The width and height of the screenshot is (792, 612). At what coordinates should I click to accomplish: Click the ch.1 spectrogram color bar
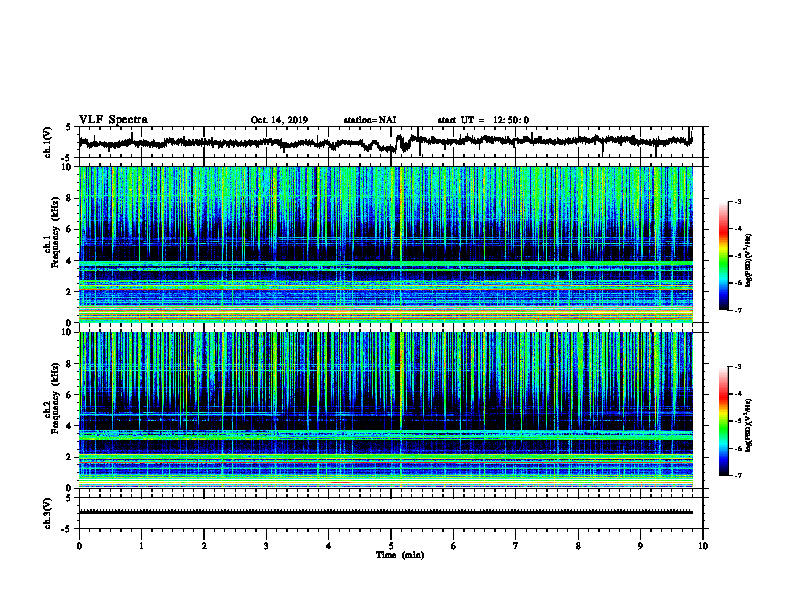coord(723,256)
